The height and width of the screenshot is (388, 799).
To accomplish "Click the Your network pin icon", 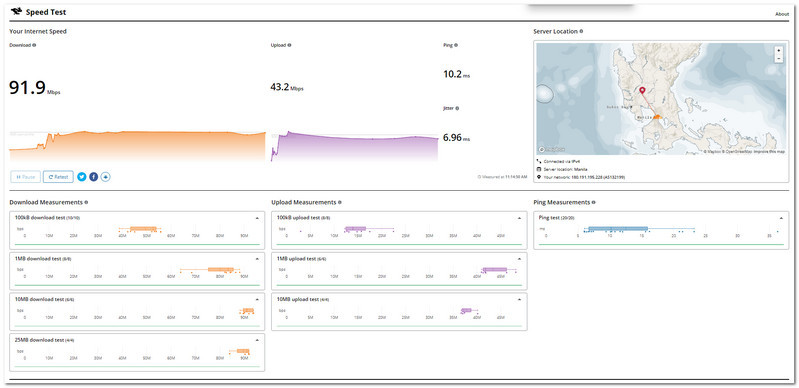I will pos(539,177).
